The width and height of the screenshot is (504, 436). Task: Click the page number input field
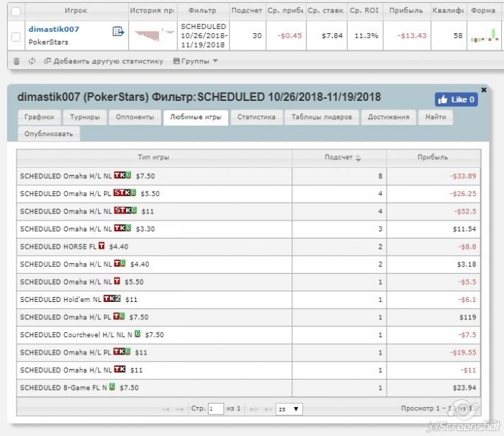click(215, 409)
